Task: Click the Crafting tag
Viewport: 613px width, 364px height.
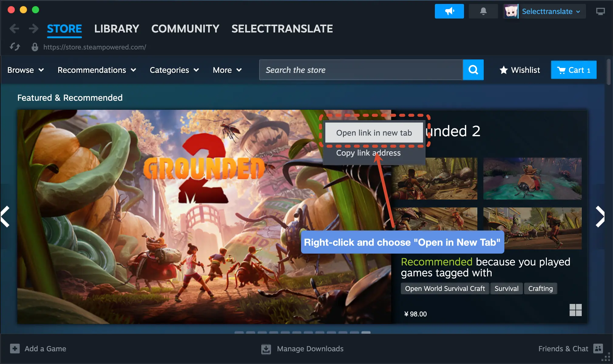Action: point(540,288)
